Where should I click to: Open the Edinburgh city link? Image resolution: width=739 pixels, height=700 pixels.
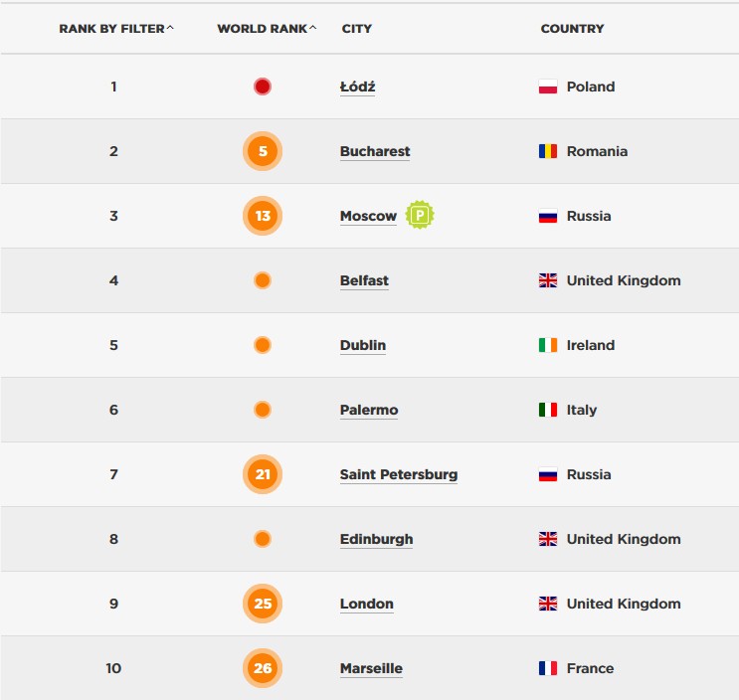tap(377, 539)
